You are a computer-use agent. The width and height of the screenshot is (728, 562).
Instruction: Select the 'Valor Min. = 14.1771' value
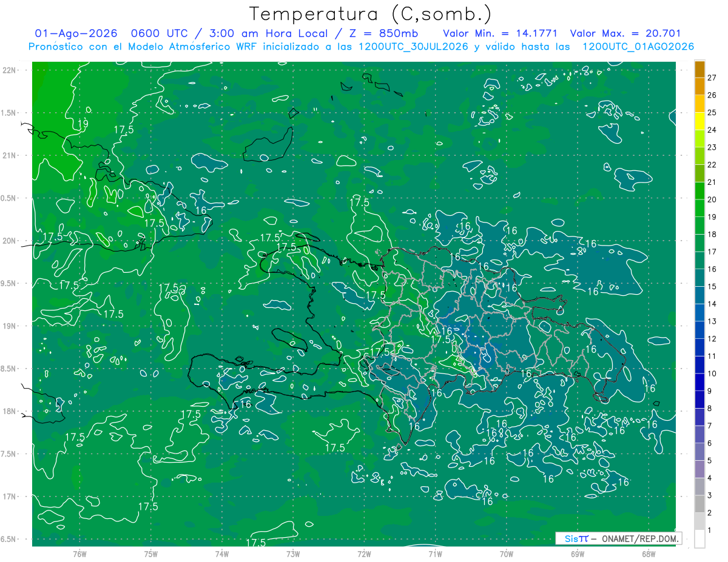coord(500,33)
